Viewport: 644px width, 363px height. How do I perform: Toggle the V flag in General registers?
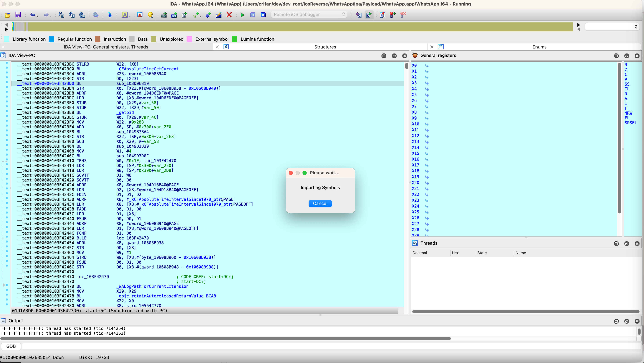pyautogui.click(x=626, y=79)
